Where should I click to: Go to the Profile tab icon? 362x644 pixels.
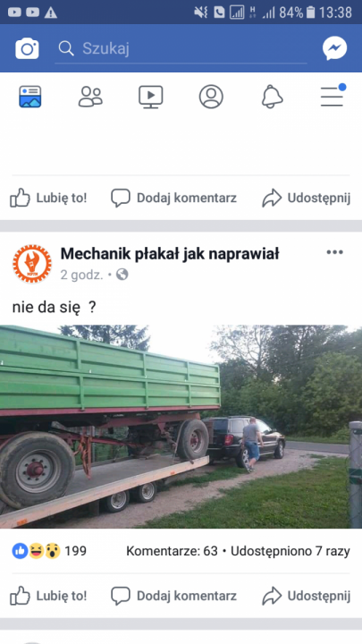point(211,97)
